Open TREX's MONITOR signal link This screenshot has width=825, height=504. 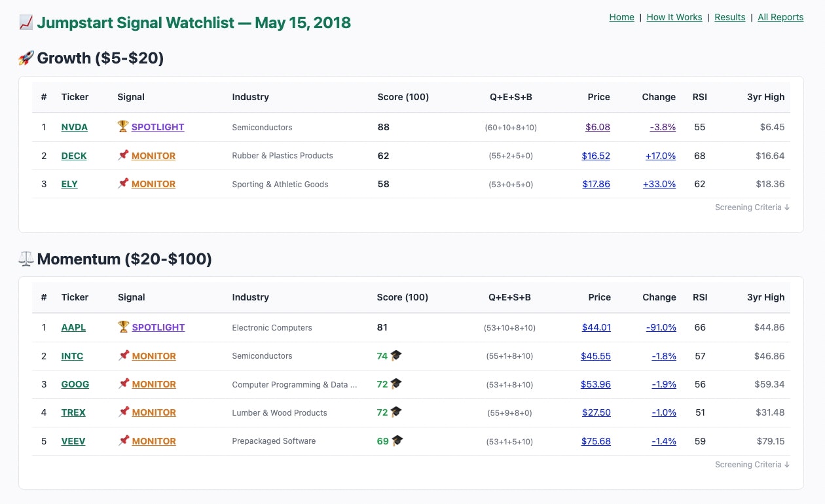click(154, 412)
